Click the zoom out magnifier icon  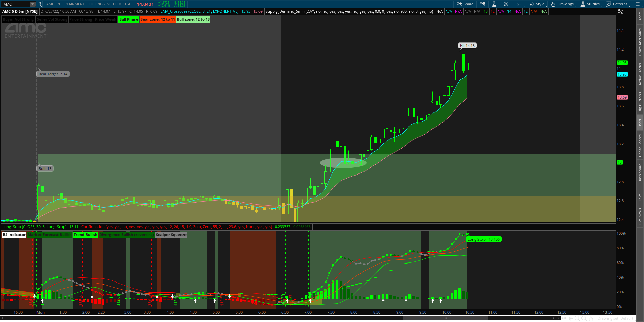point(584,318)
